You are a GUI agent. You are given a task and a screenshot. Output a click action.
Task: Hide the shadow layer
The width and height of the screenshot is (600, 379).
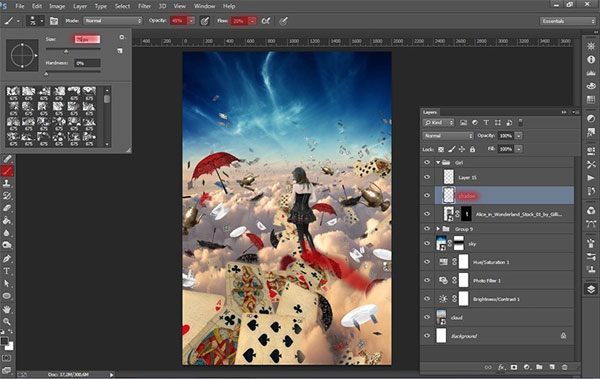427,196
